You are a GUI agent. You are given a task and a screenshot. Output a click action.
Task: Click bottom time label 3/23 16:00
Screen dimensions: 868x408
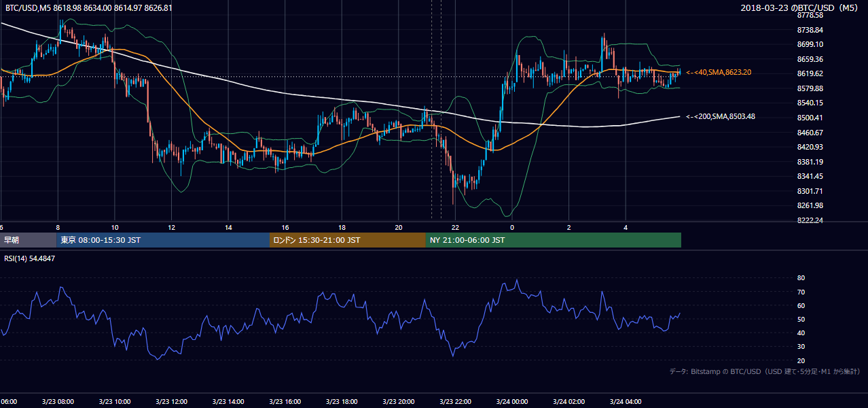pyautogui.click(x=285, y=401)
